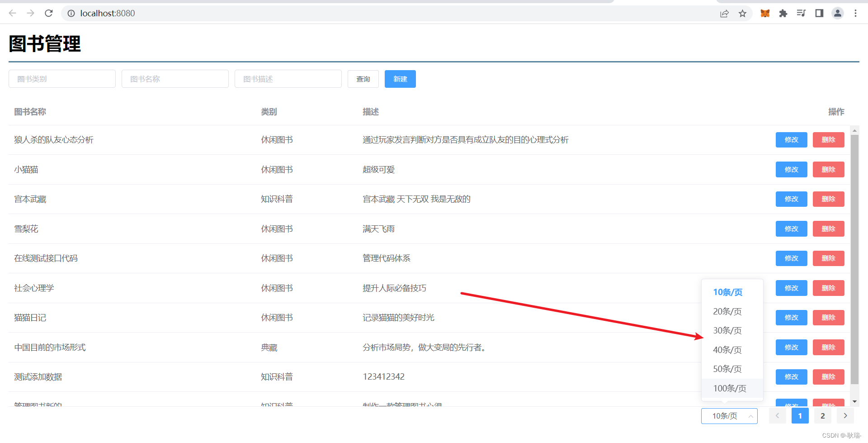Viewport: 868px width, 443px height.
Task: Click 修改 for 测试添加数据 row
Action: tap(792, 377)
